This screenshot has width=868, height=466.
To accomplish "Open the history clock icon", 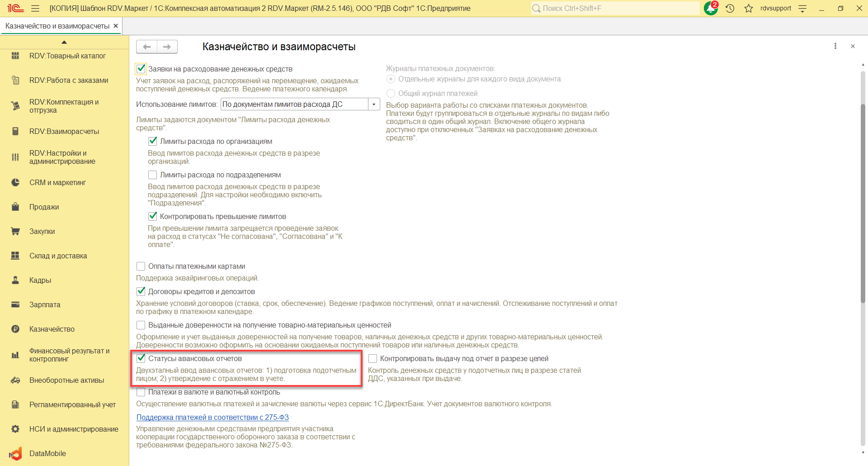I will pyautogui.click(x=730, y=8).
